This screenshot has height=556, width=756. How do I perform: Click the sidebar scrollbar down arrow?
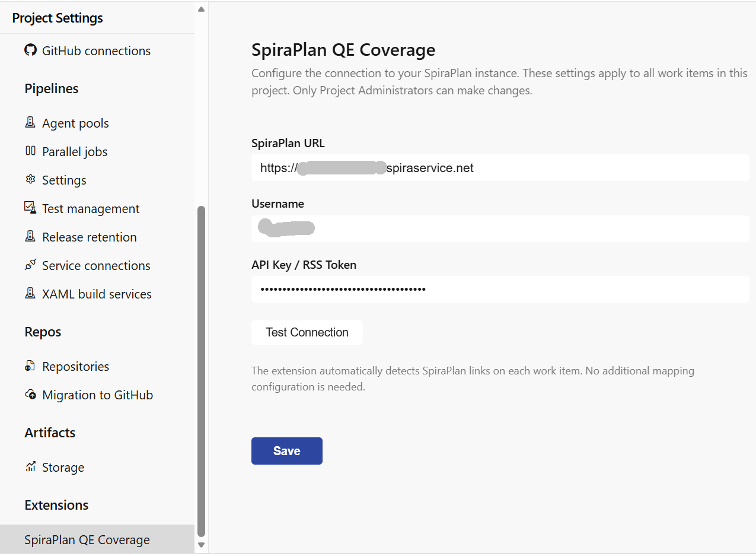point(201,545)
